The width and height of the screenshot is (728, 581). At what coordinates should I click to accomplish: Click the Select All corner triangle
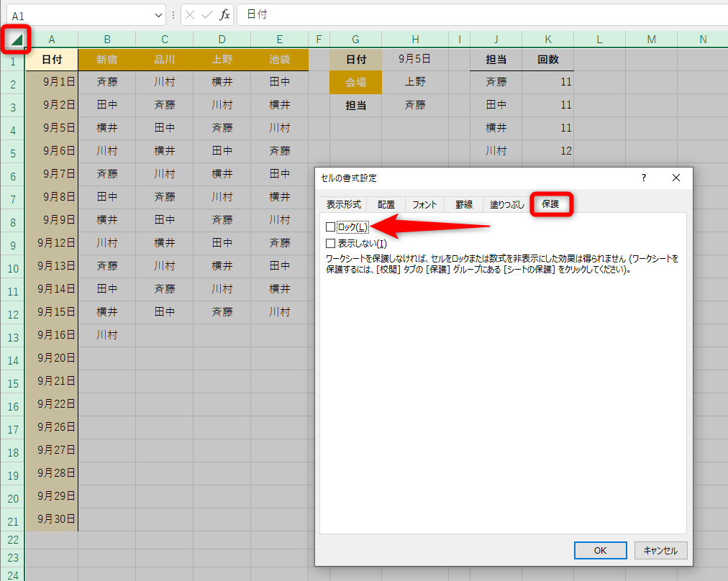coord(17,40)
